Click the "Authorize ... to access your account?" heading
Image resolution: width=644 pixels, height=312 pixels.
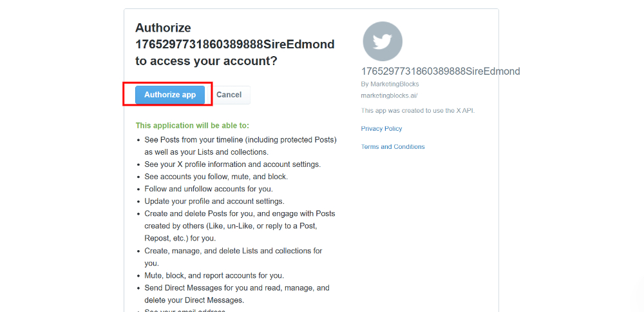[235, 44]
